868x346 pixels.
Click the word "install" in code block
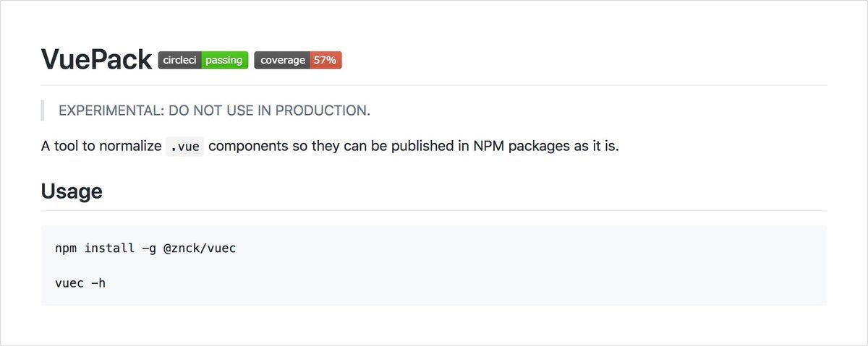click(110, 248)
